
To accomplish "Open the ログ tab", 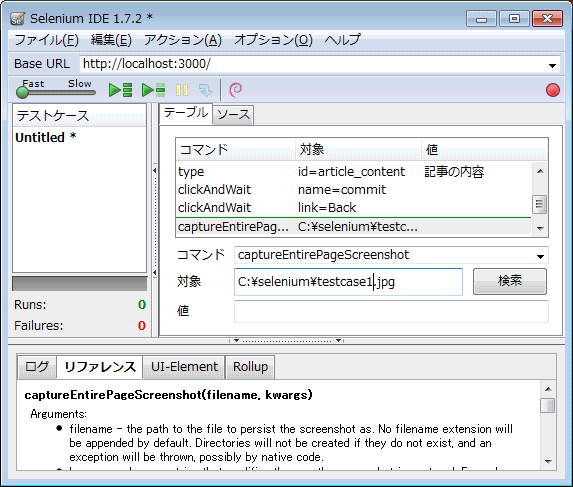I will [37, 366].
